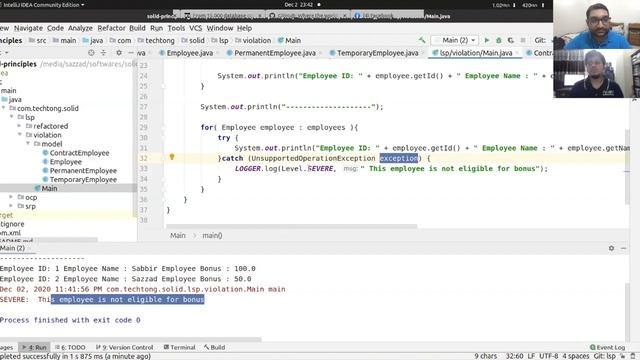Select the Main (2) run tab
Viewport: 640px width, 360px height.
[x=14, y=248]
